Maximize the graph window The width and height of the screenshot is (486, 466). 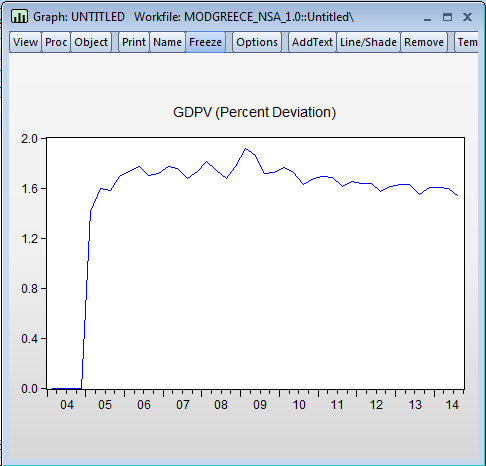pos(447,17)
